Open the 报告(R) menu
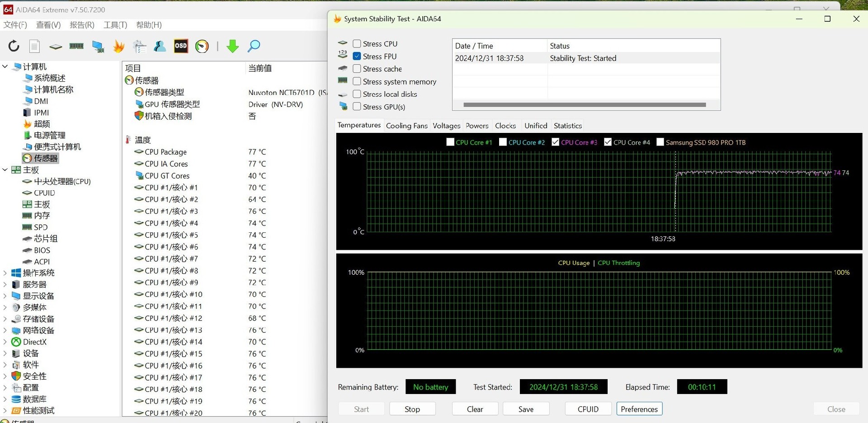The width and height of the screenshot is (868, 423). [x=82, y=25]
